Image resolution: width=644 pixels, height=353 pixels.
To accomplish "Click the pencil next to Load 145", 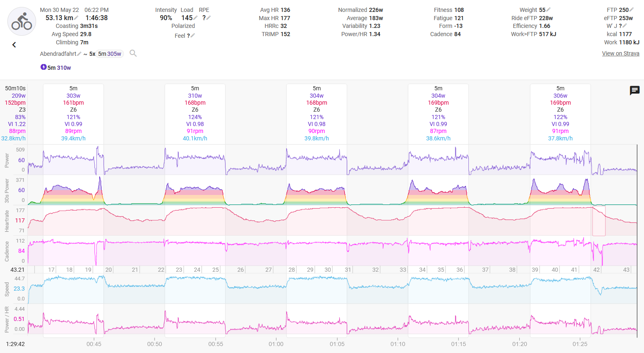I will click(x=196, y=18).
